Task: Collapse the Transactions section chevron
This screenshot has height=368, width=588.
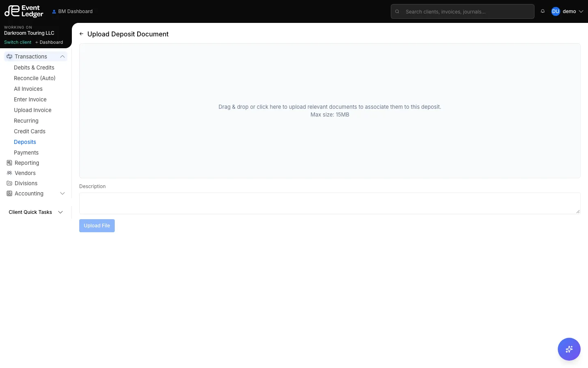Action: (62, 56)
